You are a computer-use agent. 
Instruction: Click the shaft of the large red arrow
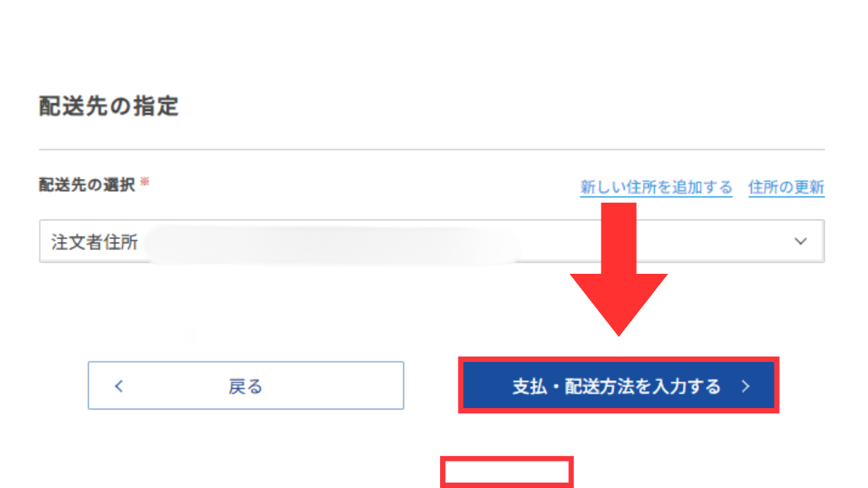click(x=618, y=238)
